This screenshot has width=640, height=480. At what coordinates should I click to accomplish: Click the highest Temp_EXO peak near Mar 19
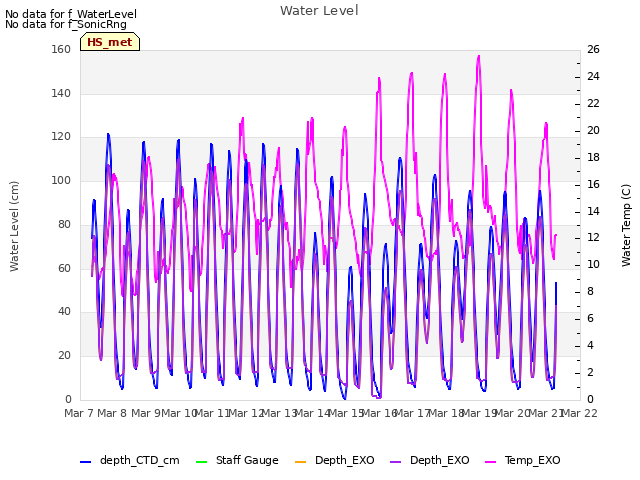coord(479,56)
